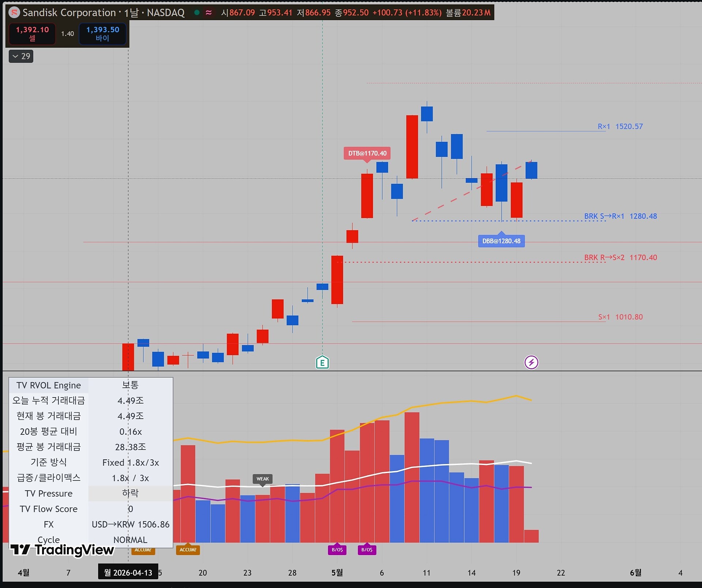Click the S×1 1010.80 support label
The width and height of the screenshot is (702, 588).
tap(620, 317)
